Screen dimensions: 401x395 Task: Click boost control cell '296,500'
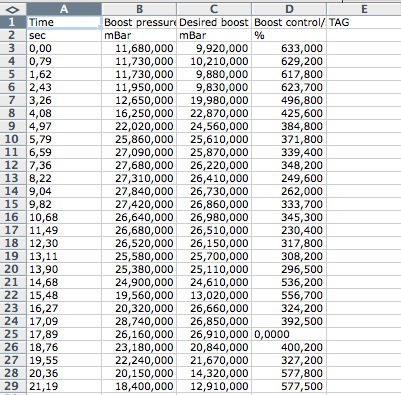289,269
